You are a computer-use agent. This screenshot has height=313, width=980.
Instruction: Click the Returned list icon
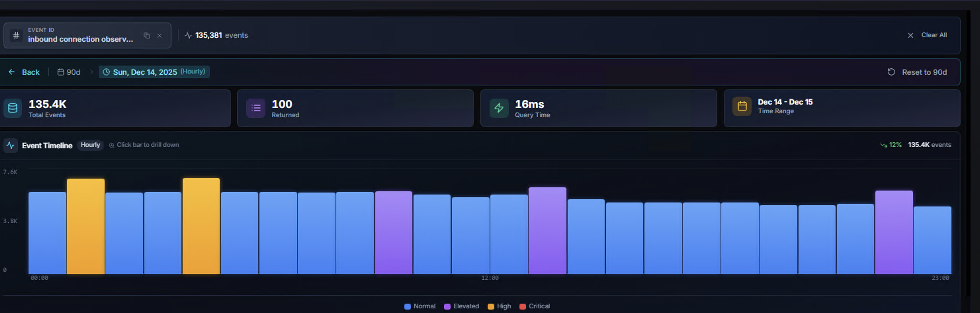pyautogui.click(x=256, y=108)
